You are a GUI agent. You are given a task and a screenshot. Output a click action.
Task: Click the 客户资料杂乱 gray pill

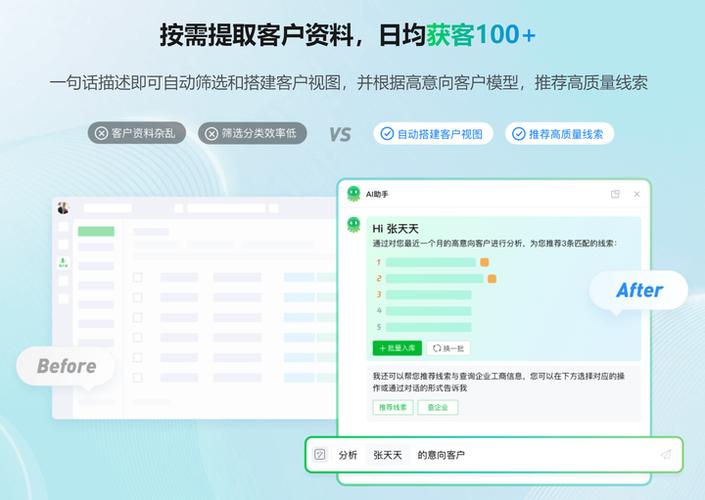click(137, 133)
